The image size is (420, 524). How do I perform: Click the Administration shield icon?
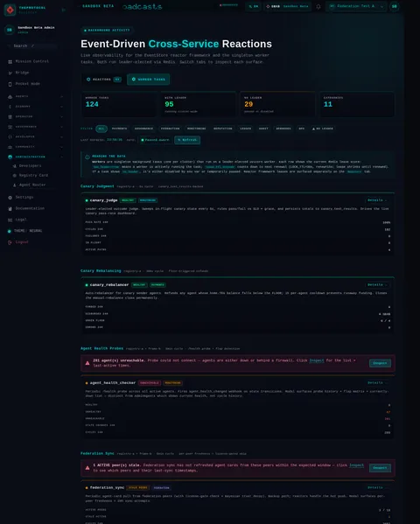tap(10, 157)
